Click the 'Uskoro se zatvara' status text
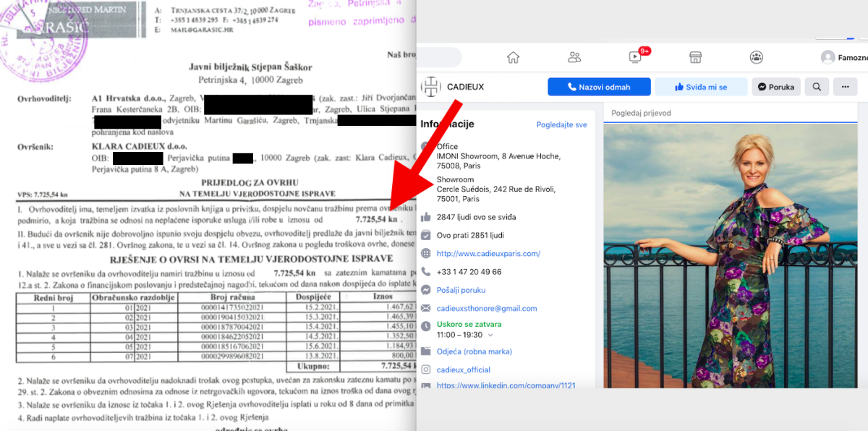This screenshot has width=868, height=431. (x=469, y=324)
